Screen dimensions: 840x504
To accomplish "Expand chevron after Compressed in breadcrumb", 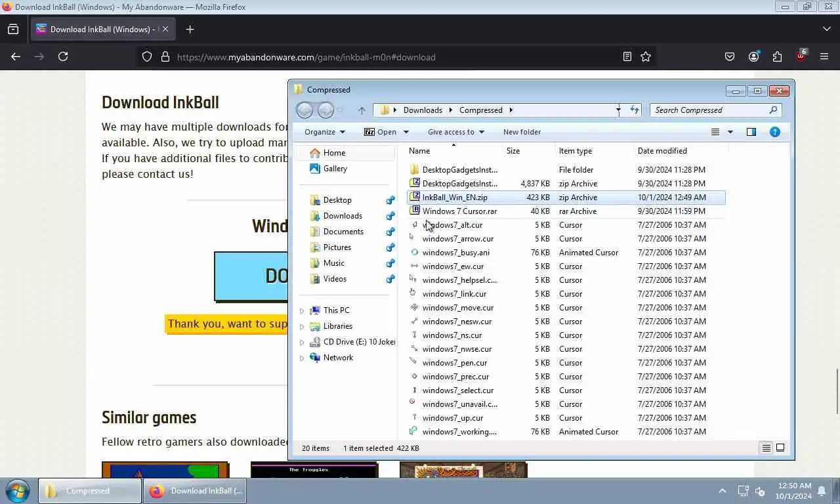I will pos(511,110).
